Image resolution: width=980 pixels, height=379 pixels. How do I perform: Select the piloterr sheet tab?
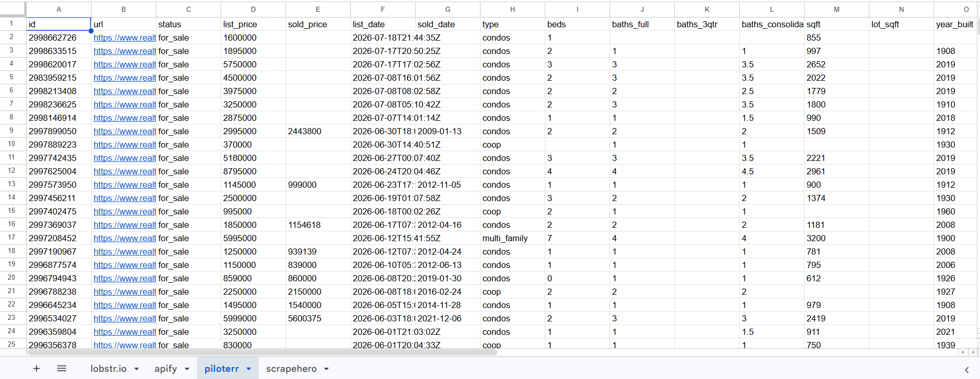click(221, 369)
